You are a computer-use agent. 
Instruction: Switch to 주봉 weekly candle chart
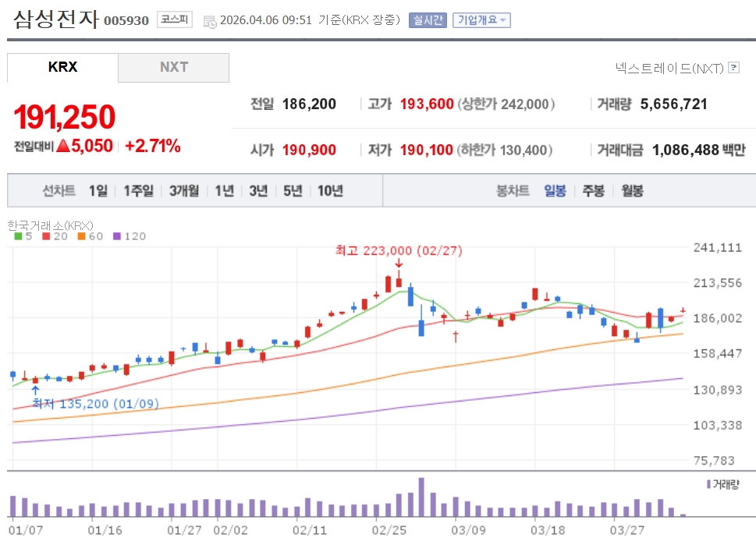click(593, 190)
